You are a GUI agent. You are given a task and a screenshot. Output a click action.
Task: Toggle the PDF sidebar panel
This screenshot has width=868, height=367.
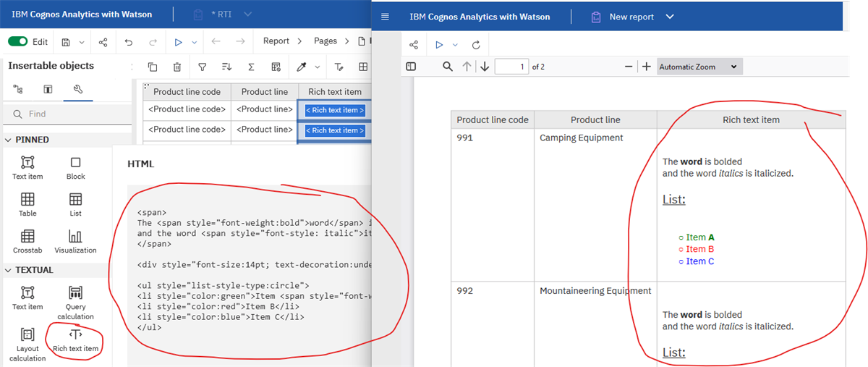pos(411,67)
